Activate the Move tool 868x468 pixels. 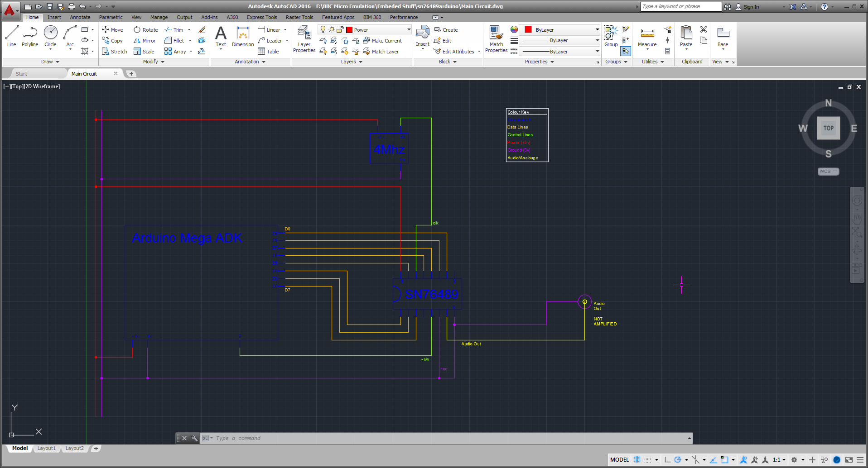[x=112, y=30]
